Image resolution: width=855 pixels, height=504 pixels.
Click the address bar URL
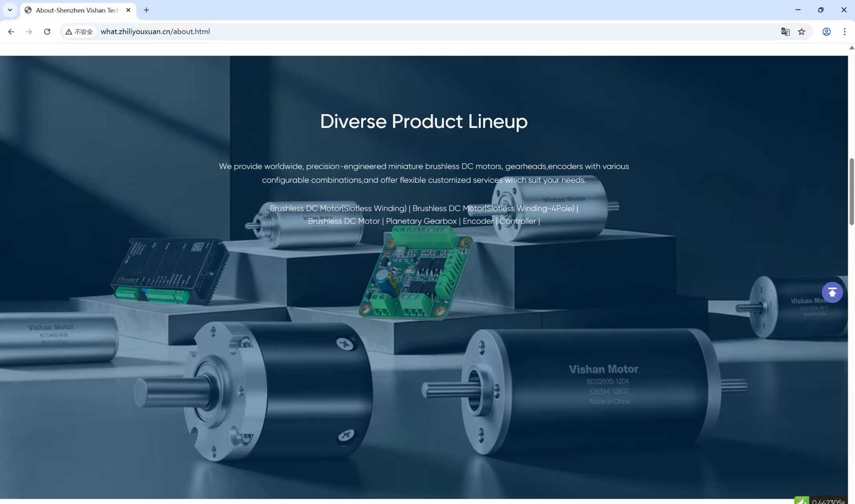pos(155,31)
